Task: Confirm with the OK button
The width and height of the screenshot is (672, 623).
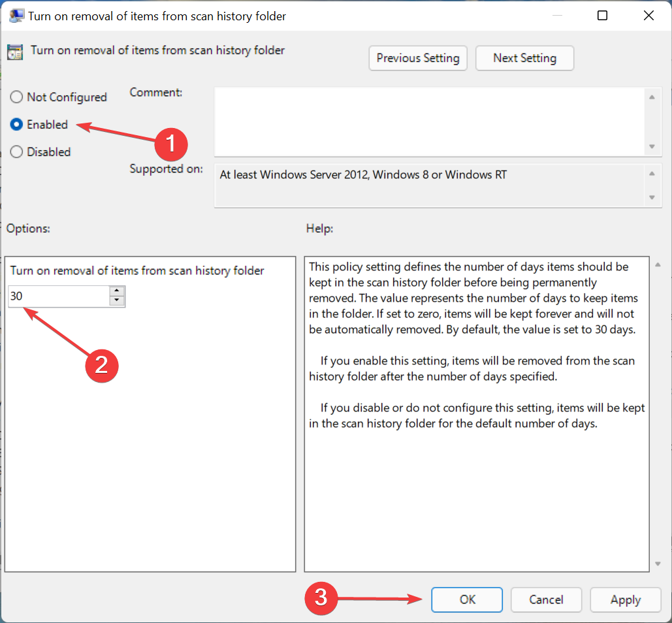Action: 467,599
